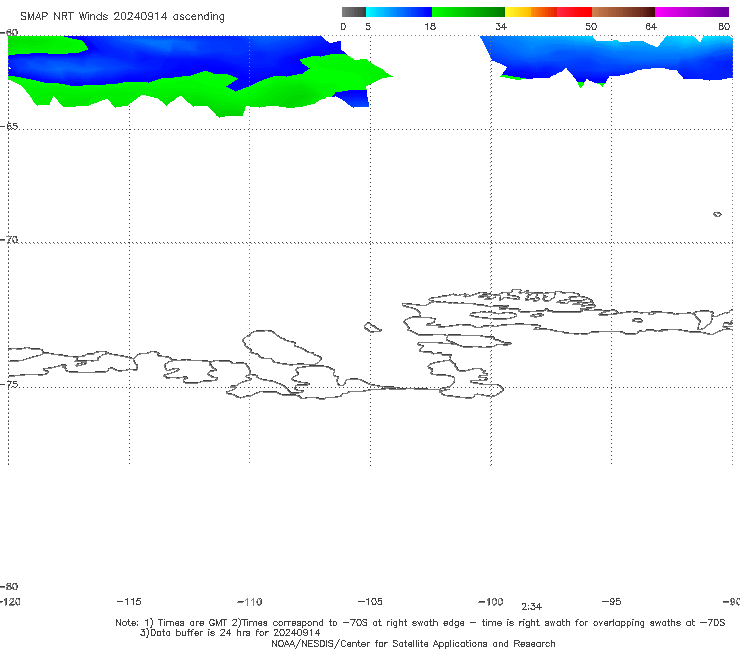Image resolution: width=740 pixels, height=650 pixels.
Task: Click the NOAA/NESDIS credit line
Action: point(413,643)
